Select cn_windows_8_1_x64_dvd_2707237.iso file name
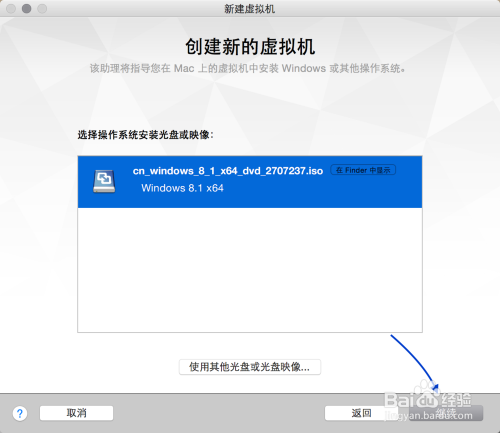The image size is (500, 433). [228, 171]
